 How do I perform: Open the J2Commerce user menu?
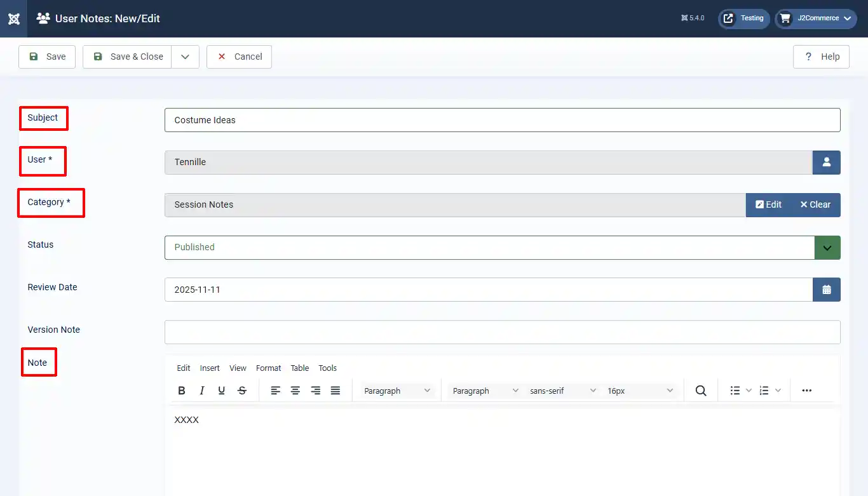816,18
